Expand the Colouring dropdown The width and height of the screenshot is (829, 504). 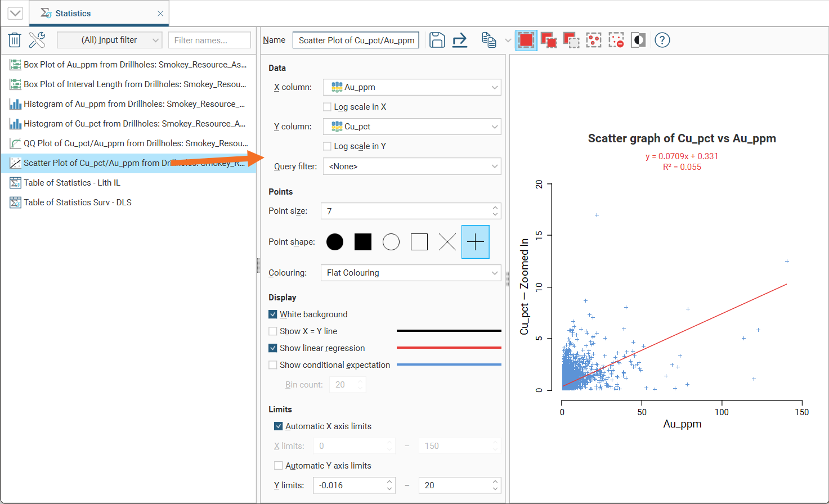pos(410,273)
